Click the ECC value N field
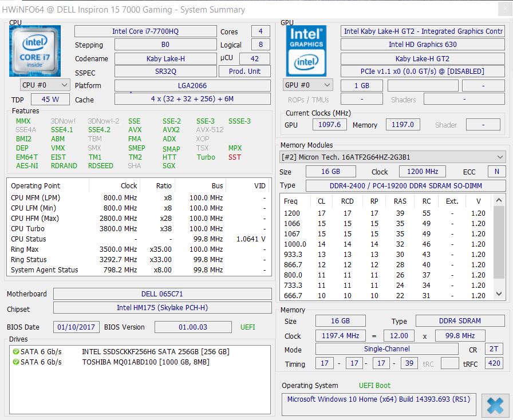Screen dimensions: 513x420 (x=496, y=172)
